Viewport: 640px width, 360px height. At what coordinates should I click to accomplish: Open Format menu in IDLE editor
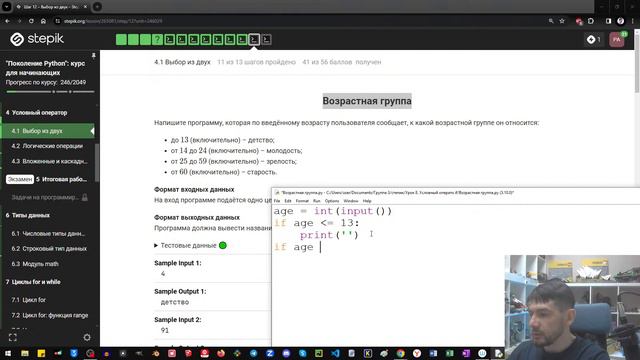pos(302,201)
